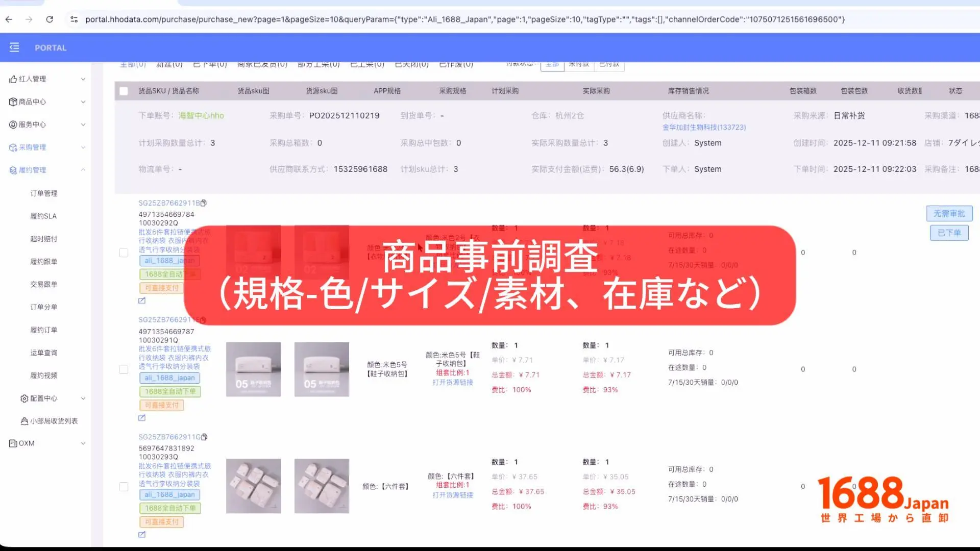
Task: Check the select-all checkbox in table header
Action: point(124,91)
